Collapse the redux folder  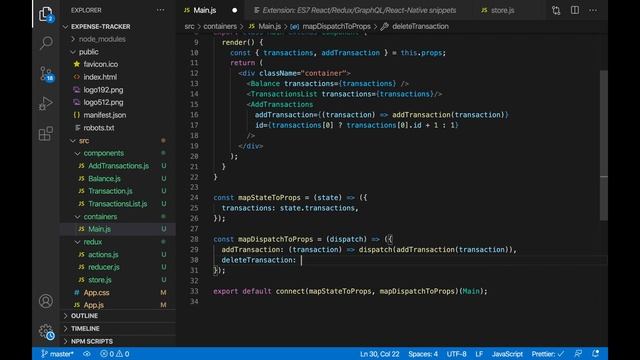click(93, 242)
